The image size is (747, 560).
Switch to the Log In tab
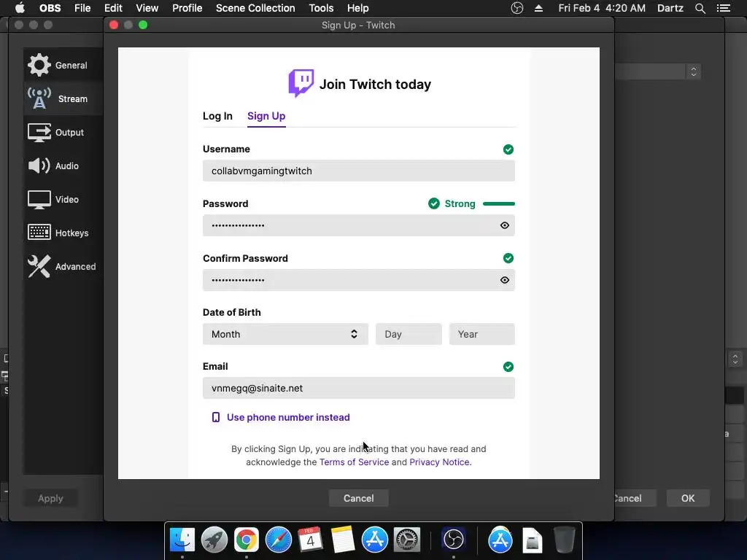(x=217, y=116)
